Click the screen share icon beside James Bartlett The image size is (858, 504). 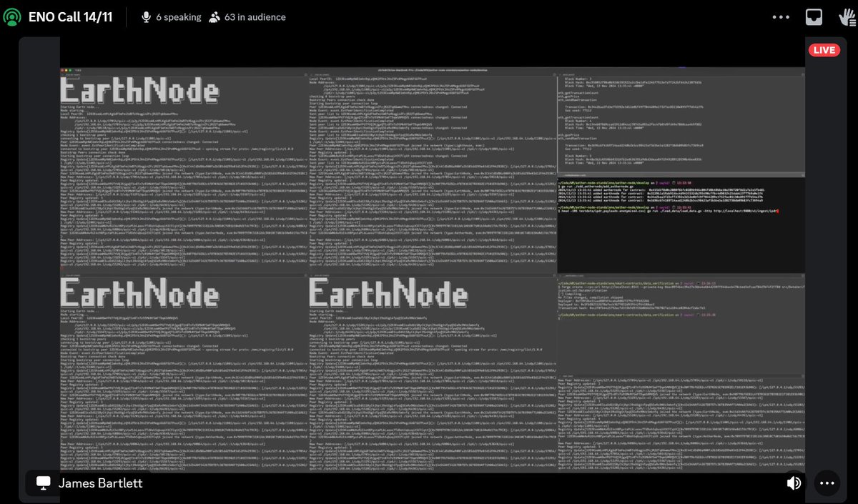click(44, 483)
